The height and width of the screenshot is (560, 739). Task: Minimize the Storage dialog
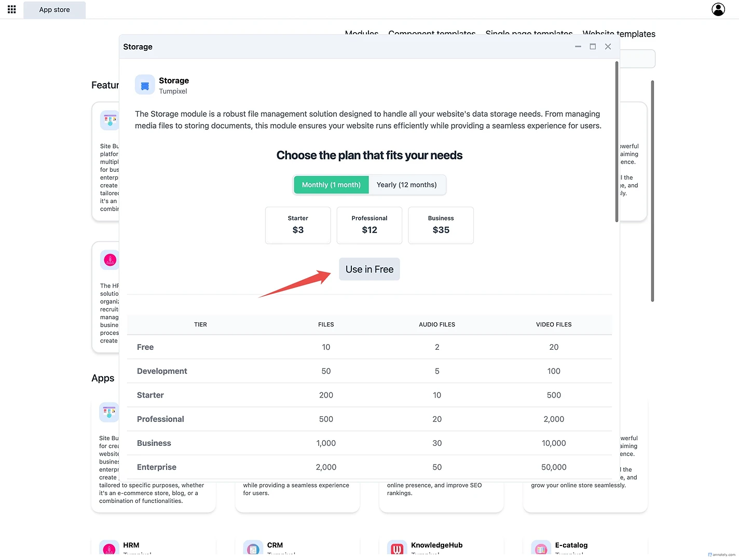coord(578,47)
